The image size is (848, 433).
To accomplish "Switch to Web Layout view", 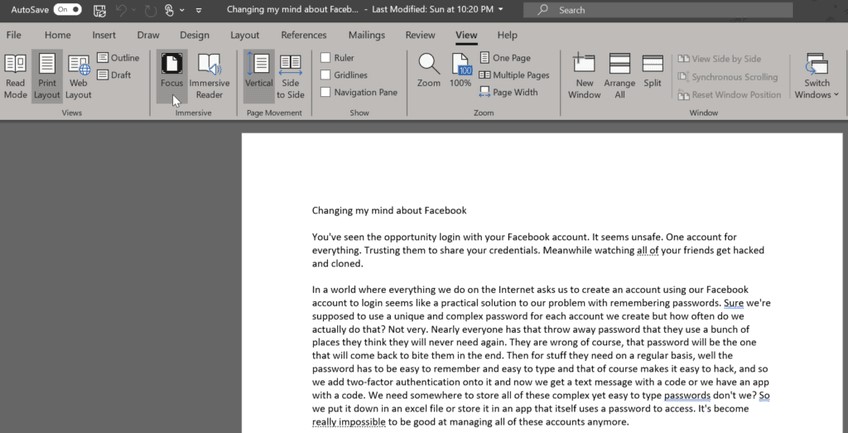I will pyautogui.click(x=78, y=76).
